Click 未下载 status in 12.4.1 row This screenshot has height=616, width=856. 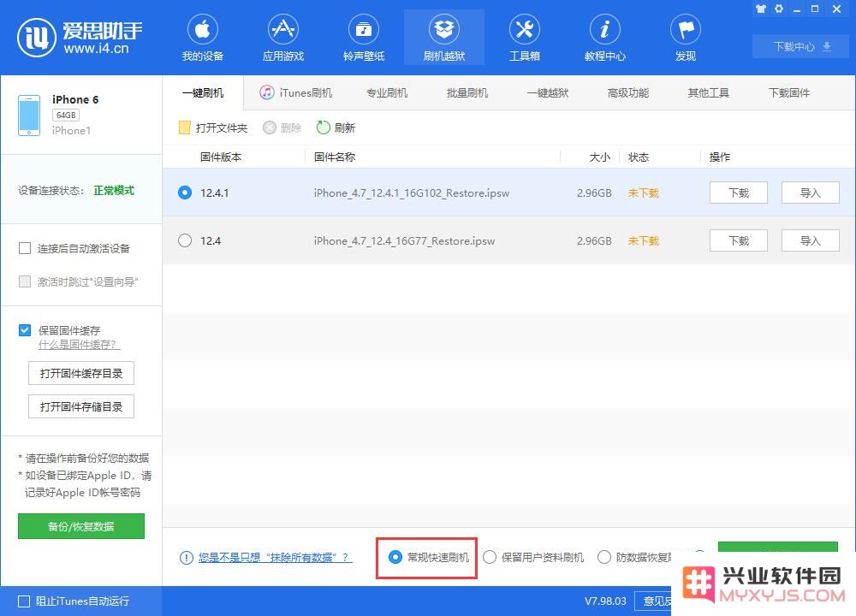point(643,193)
